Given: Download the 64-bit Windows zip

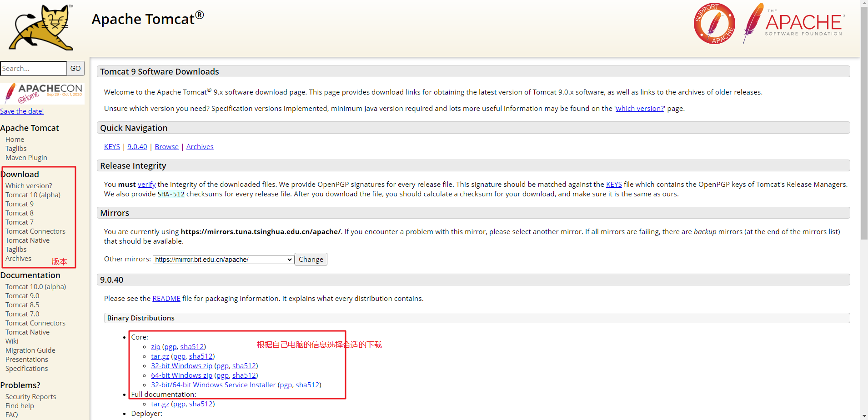Looking at the screenshot, I should [x=182, y=375].
